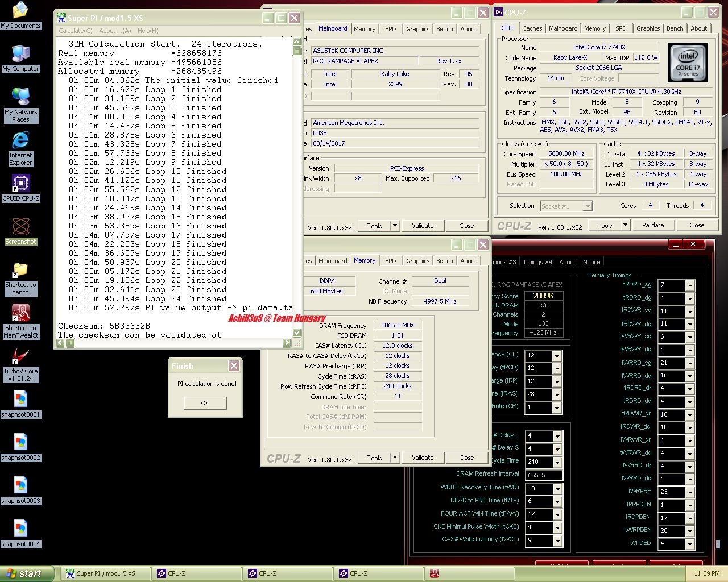Open the Screenshot desktop icon
728x582 pixels.
point(20,231)
